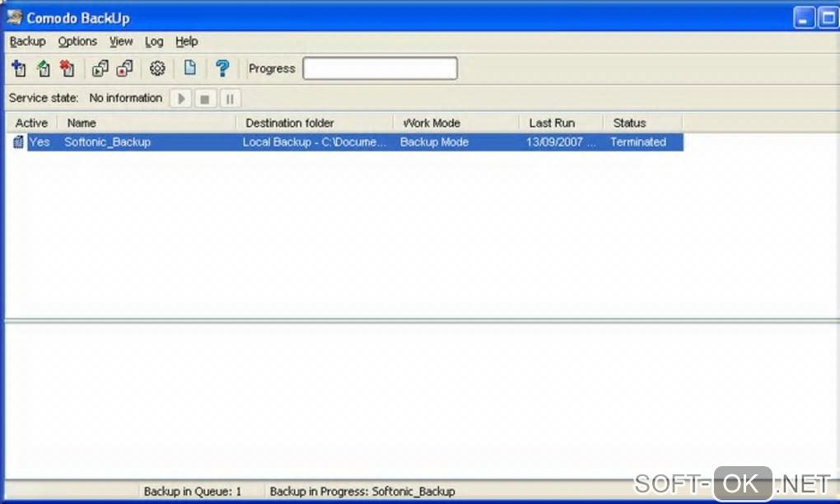Sort by the Status column header
The image size is (840, 504).
click(643, 123)
